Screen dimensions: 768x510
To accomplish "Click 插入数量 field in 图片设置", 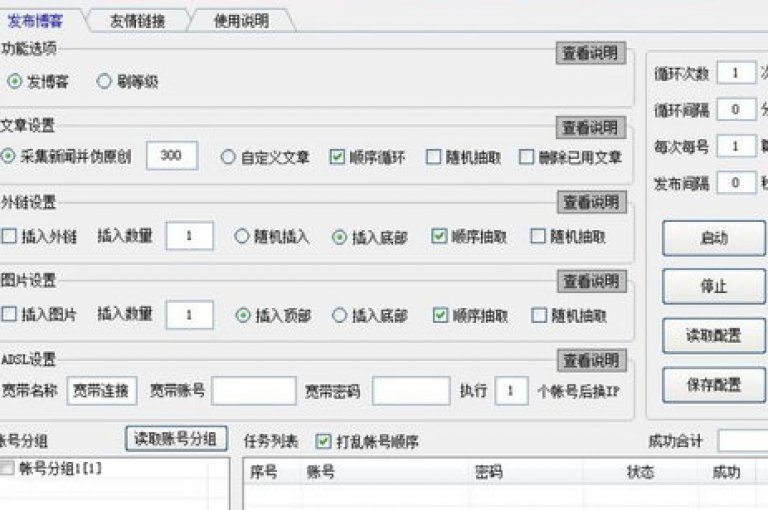I will 190,315.
